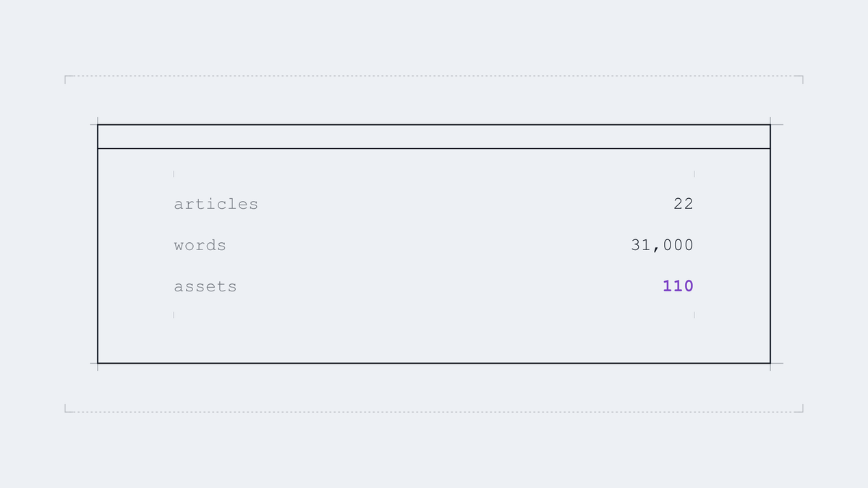
Task: Click the tick mark below the 110 value
Action: 694,315
